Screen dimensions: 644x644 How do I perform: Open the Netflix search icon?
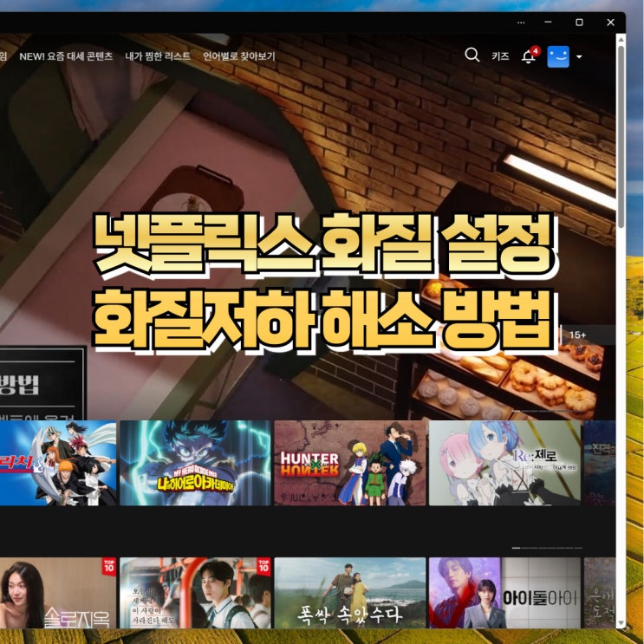(x=472, y=55)
